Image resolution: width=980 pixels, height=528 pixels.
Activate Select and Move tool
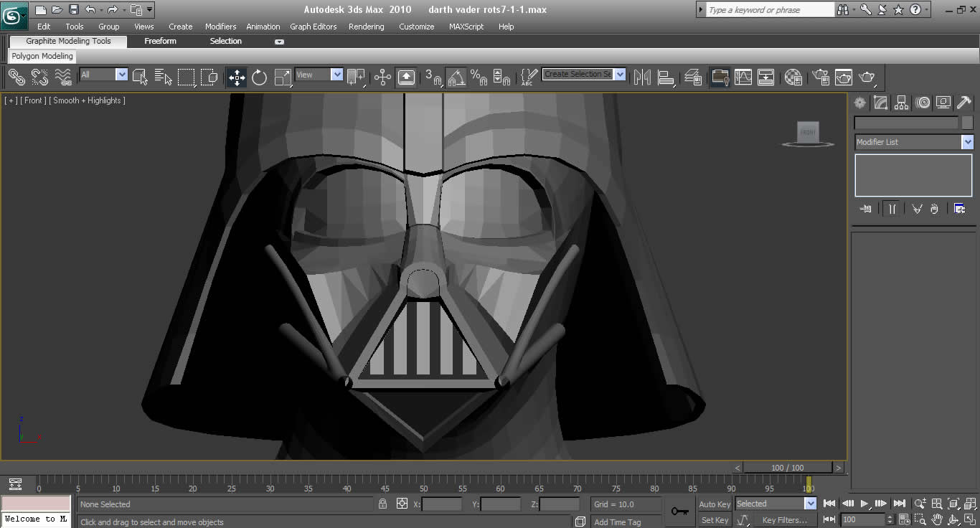(x=237, y=77)
